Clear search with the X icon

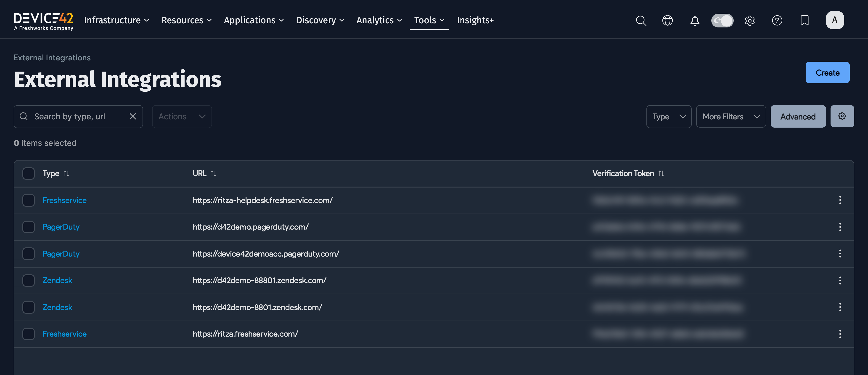(133, 116)
